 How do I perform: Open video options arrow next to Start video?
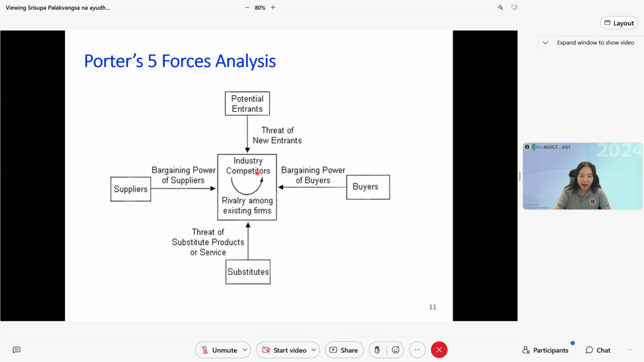314,350
